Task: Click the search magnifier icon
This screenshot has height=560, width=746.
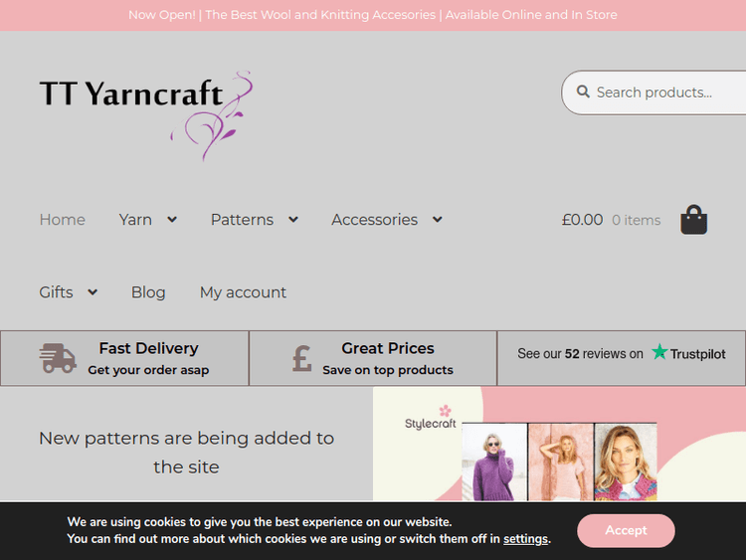Action: [x=583, y=92]
